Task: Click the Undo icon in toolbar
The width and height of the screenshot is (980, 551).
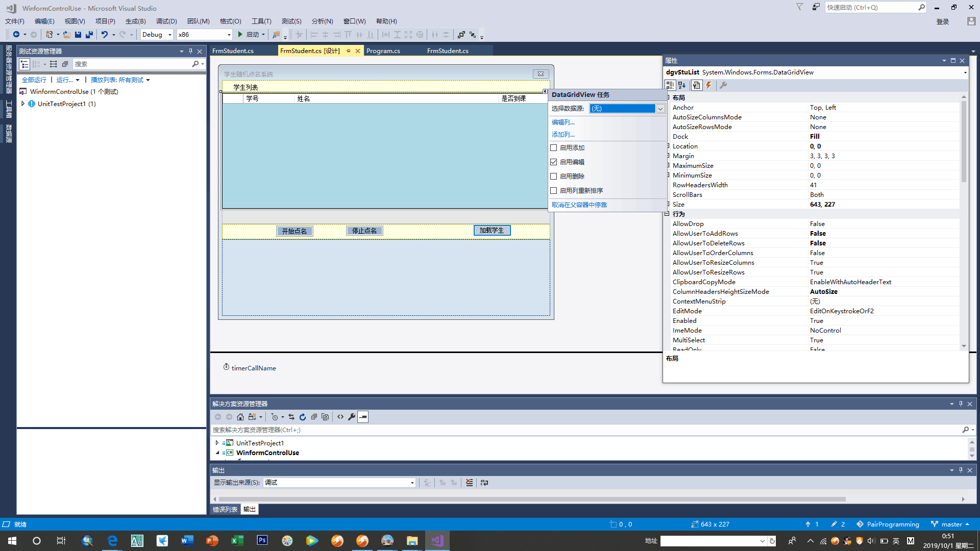Action: (104, 35)
